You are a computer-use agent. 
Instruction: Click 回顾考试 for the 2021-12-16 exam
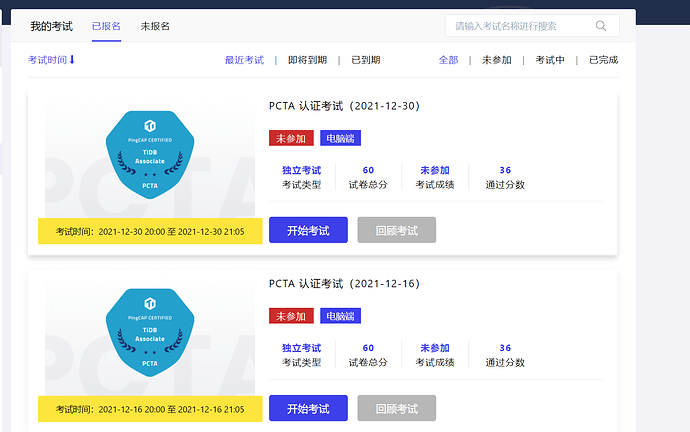[396, 408]
